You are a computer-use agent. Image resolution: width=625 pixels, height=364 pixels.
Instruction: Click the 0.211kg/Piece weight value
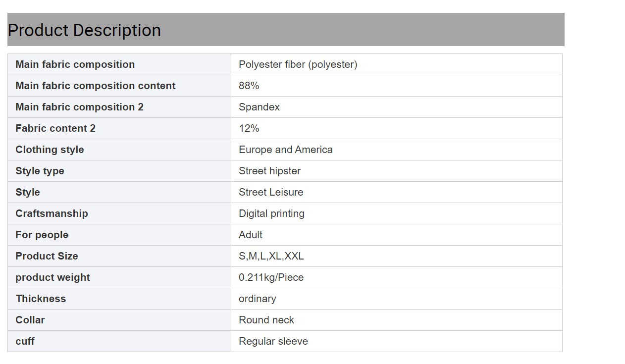click(271, 277)
